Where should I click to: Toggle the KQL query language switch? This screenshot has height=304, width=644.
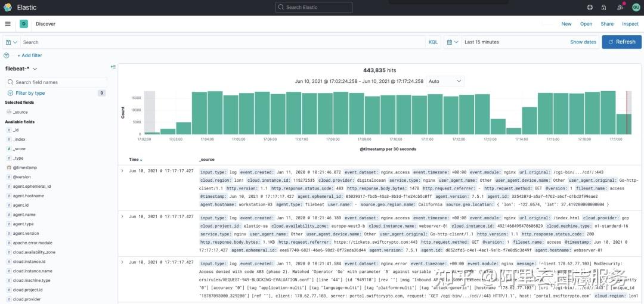(433, 42)
